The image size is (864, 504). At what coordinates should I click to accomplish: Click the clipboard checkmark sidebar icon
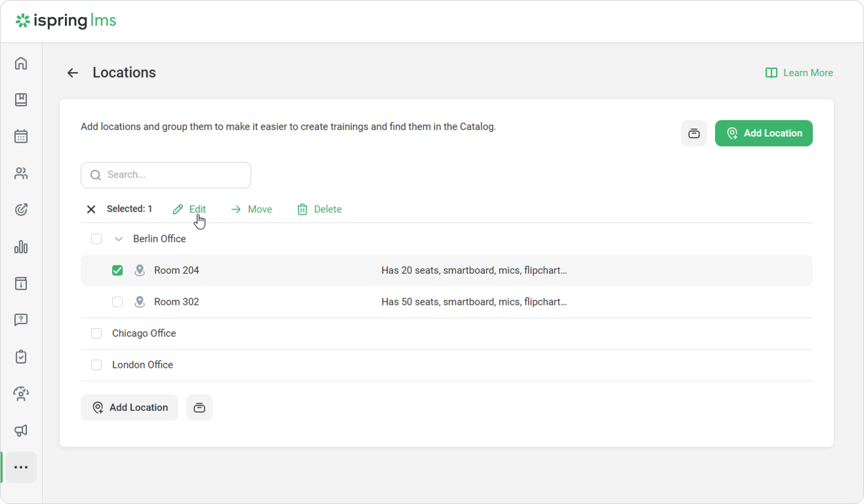click(21, 357)
